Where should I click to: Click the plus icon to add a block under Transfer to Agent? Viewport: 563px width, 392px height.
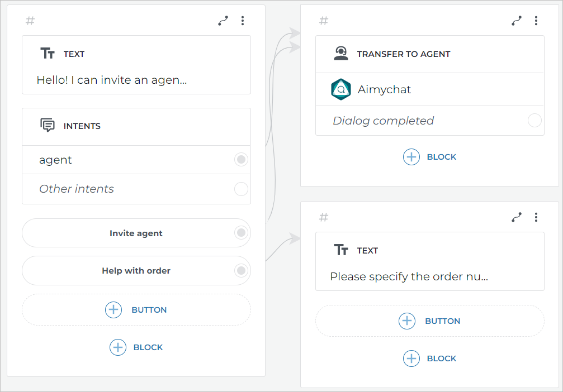click(411, 157)
